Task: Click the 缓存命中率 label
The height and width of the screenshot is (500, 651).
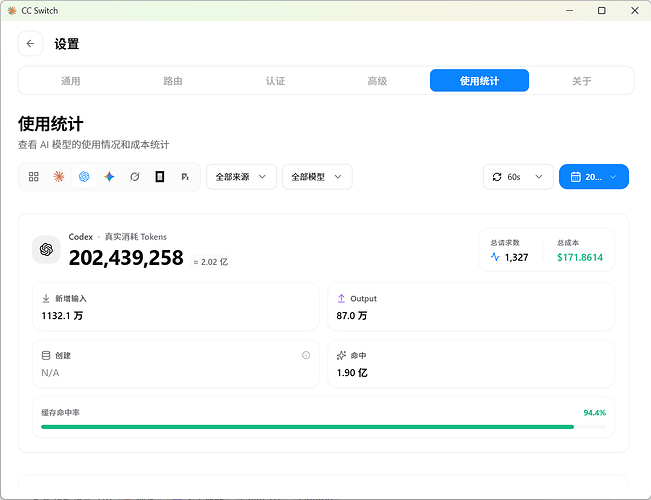Action: 60,413
